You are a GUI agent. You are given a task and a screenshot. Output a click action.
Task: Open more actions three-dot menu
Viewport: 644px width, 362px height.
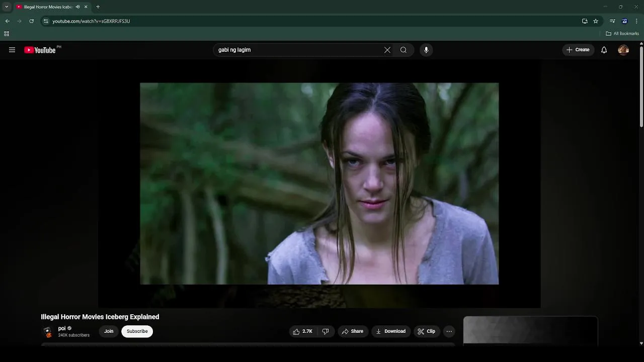click(x=449, y=331)
